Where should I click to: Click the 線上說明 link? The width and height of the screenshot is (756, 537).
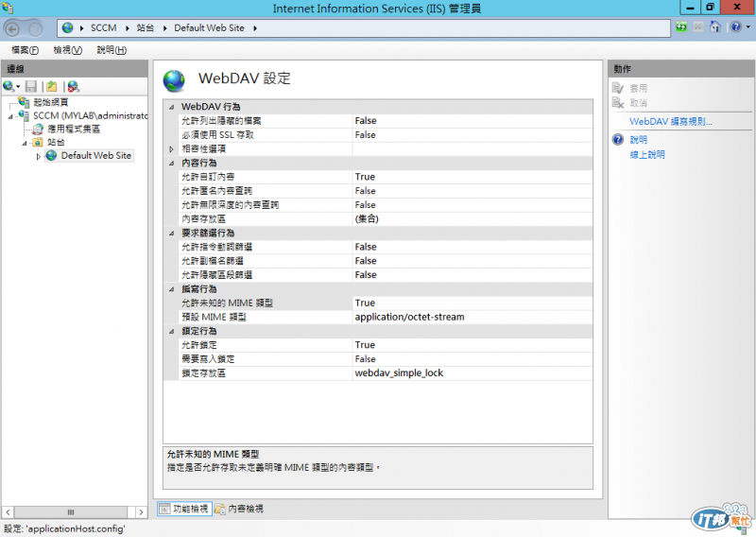click(647, 154)
